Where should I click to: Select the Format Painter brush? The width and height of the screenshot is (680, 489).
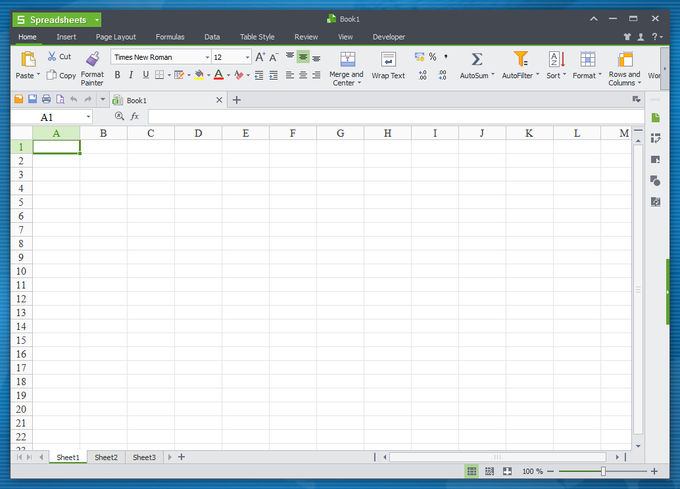pyautogui.click(x=92, y=59)
